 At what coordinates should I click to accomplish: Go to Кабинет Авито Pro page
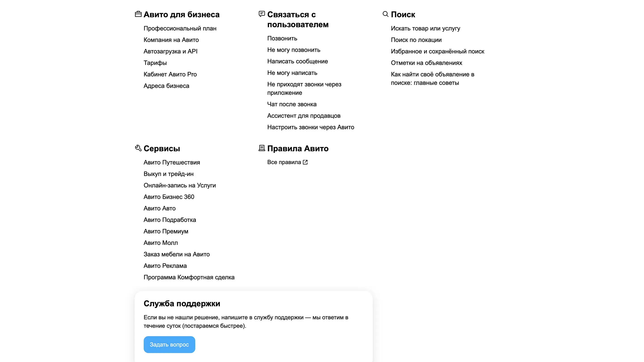coord(170,74)
